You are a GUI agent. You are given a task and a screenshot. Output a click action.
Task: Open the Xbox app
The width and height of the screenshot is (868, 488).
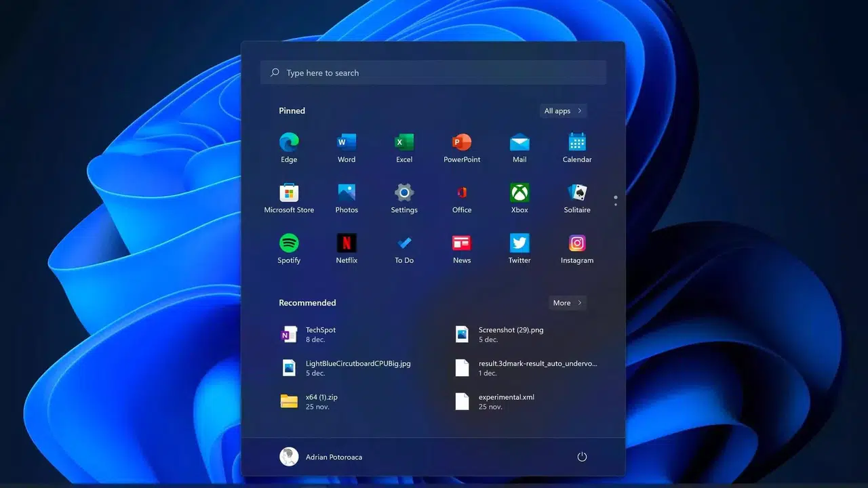tap(519, 192)
